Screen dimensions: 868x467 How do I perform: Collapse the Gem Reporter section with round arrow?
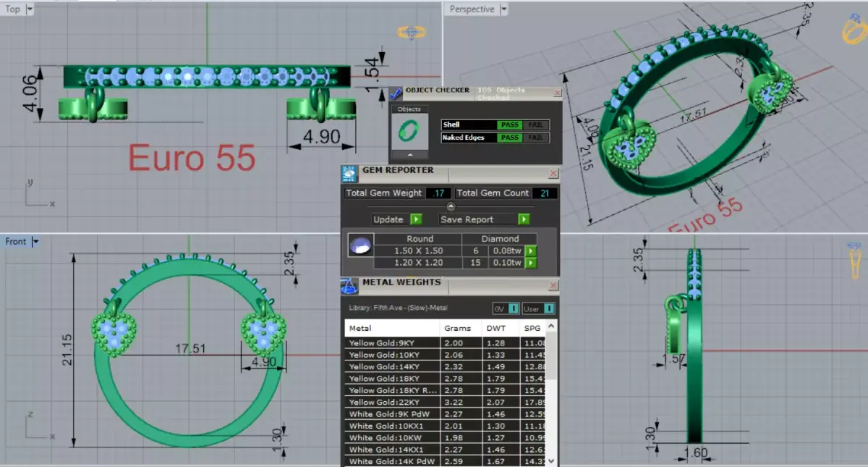point(450,206)
